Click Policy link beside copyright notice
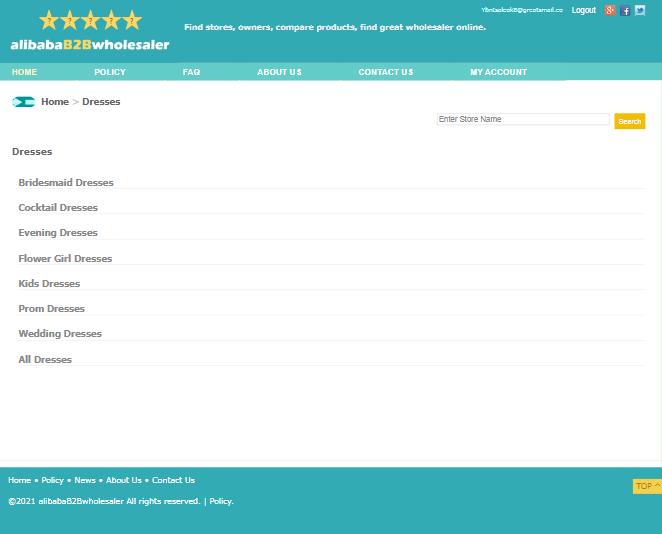This screenshot has width=662, height=534. tap(221, 501)
